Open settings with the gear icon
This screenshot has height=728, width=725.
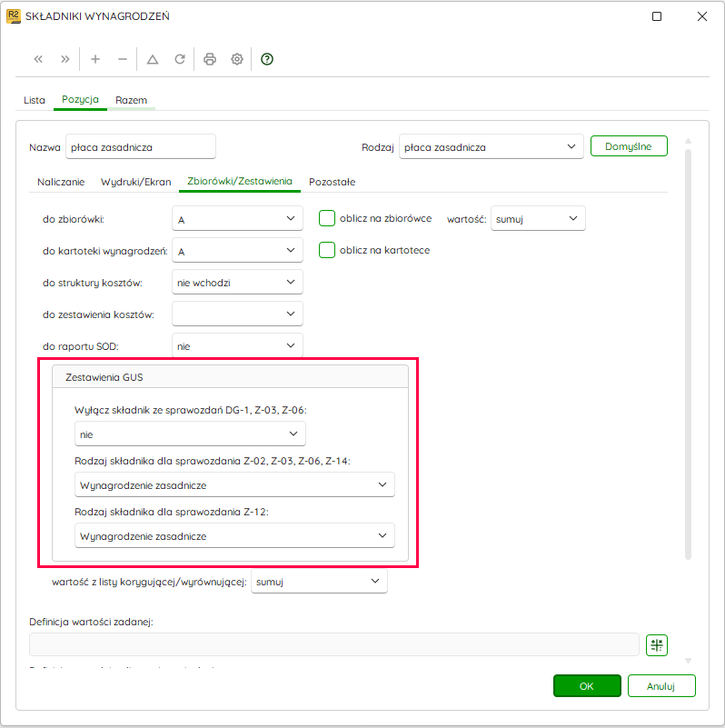tap(237, 59)
